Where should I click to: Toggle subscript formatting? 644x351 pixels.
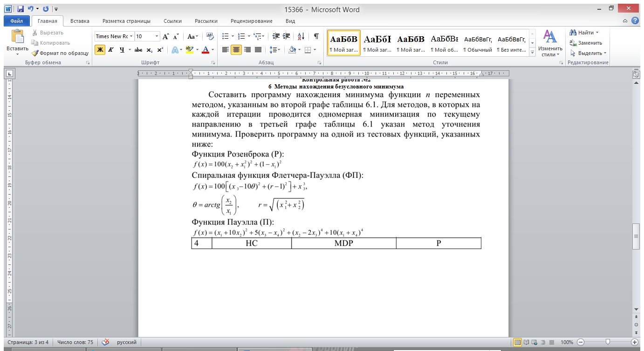(149, 50)
